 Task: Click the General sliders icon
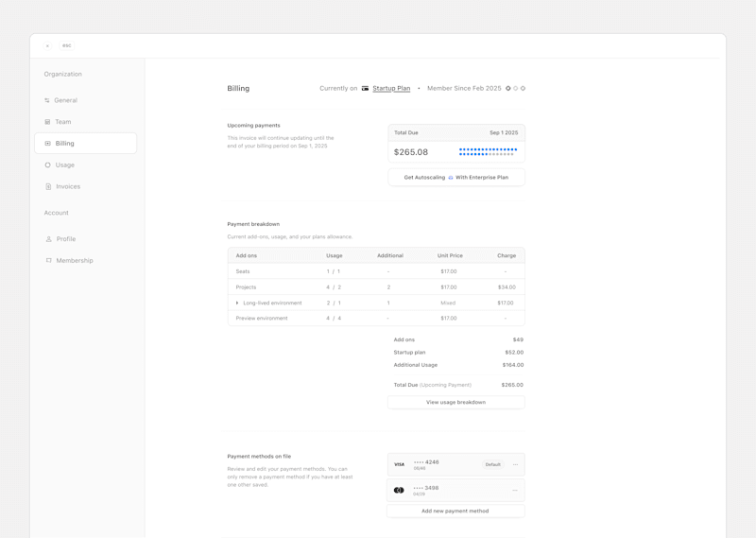tap(47, 100)
